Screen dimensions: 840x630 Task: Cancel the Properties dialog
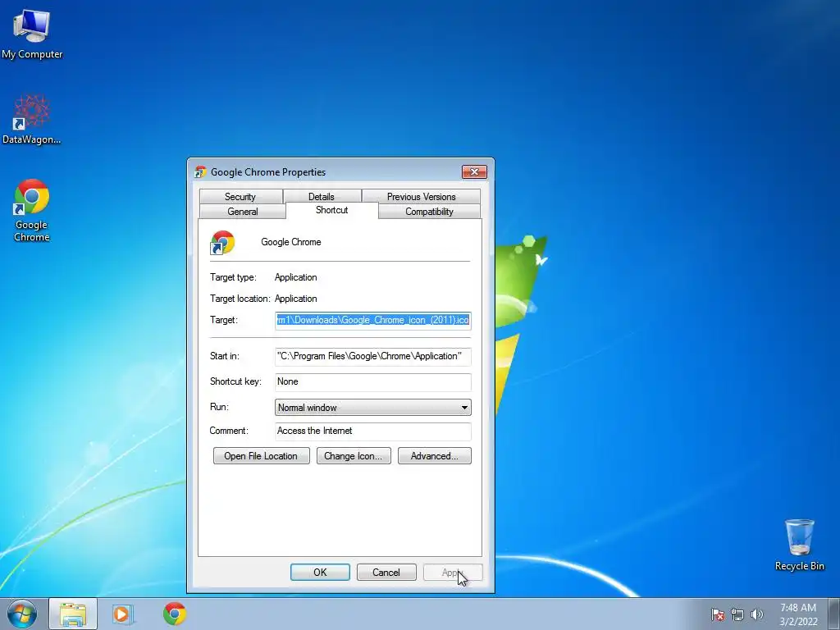[386, 572]
